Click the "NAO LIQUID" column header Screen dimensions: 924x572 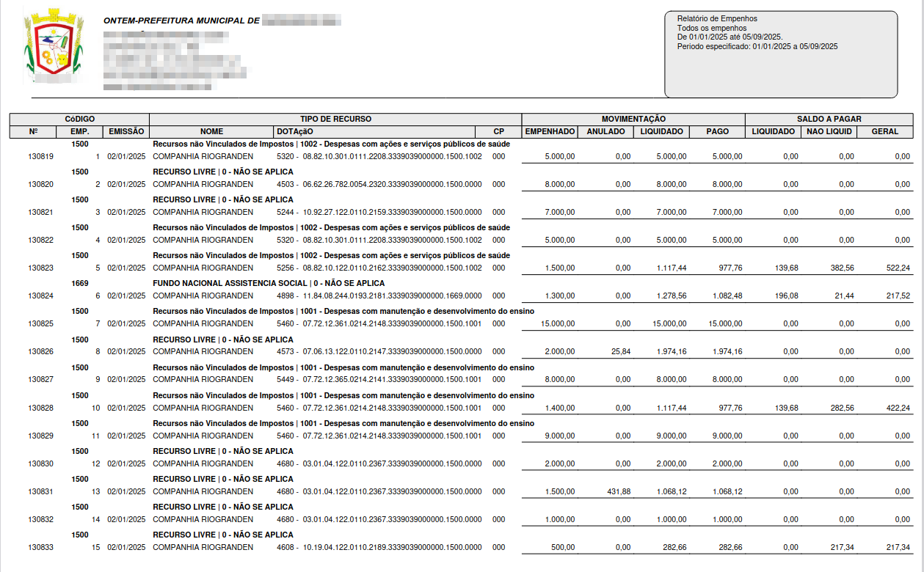click(829, 132)
